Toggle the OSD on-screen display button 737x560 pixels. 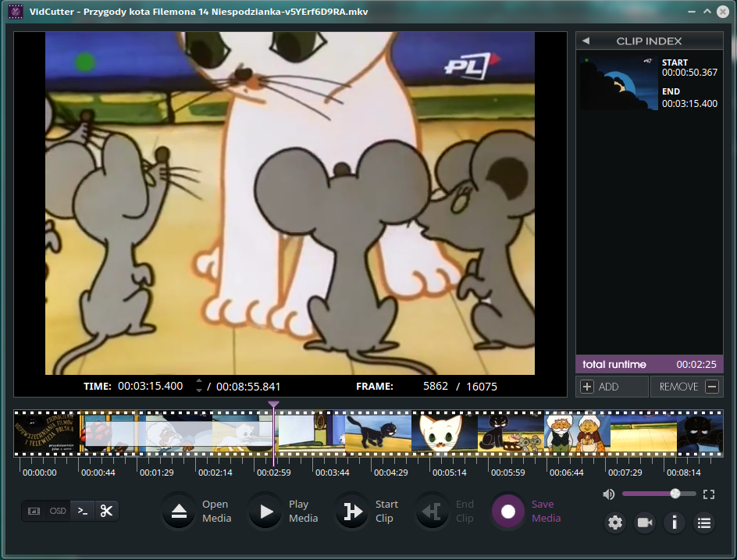[x=58, y=511]
